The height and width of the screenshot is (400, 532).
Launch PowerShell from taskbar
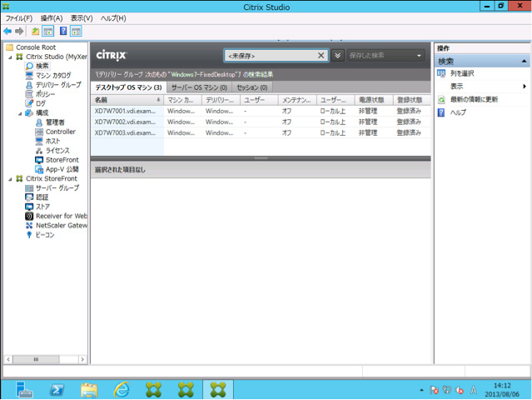[x=57, y=389]
